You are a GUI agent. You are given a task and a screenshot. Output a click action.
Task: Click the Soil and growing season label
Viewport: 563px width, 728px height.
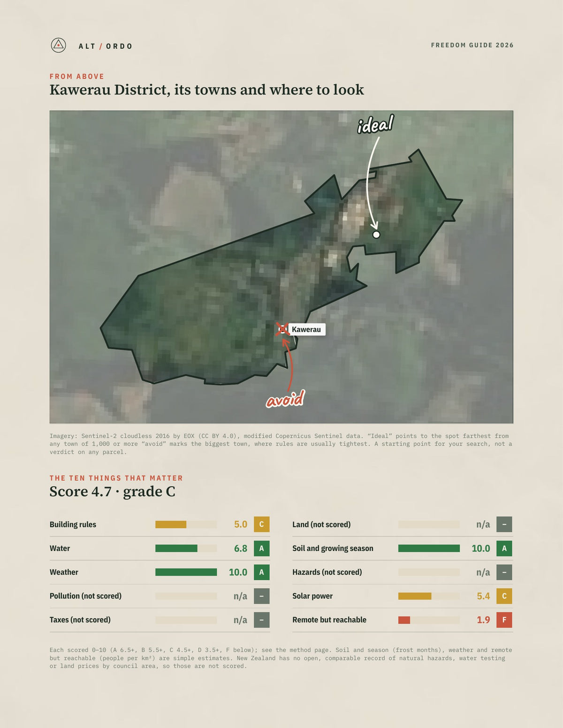333,548
